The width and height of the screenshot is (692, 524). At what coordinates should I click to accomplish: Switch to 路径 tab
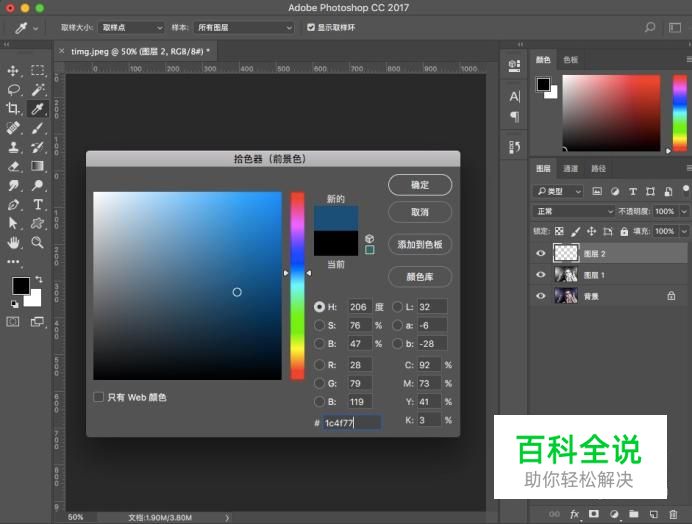(598, 168)
